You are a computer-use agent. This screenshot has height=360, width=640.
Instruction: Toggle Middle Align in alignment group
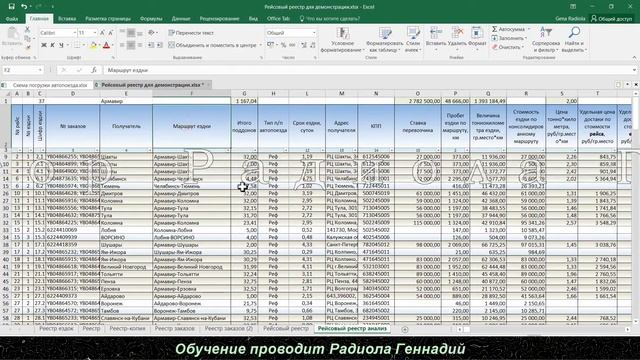click(x=131, y=33)
